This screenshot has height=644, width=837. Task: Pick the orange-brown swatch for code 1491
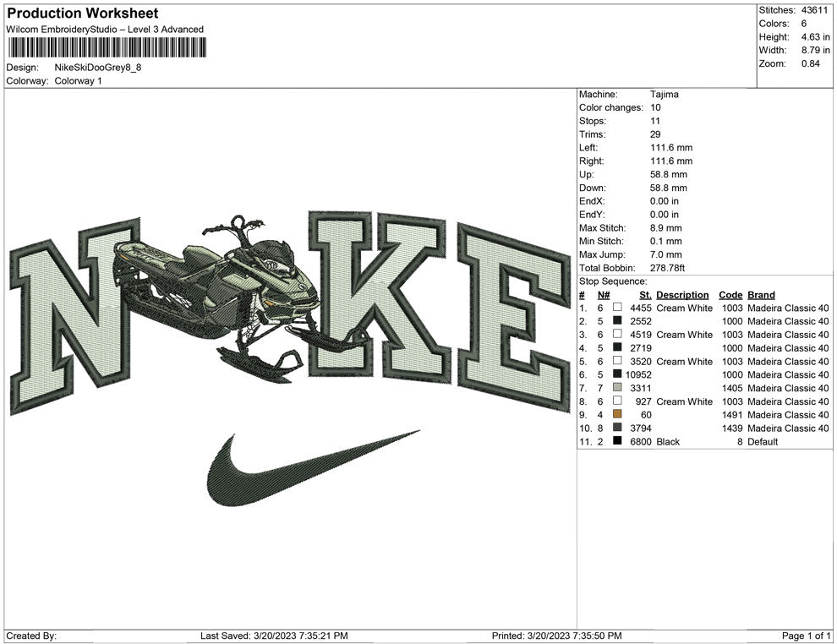pos(617,414)
